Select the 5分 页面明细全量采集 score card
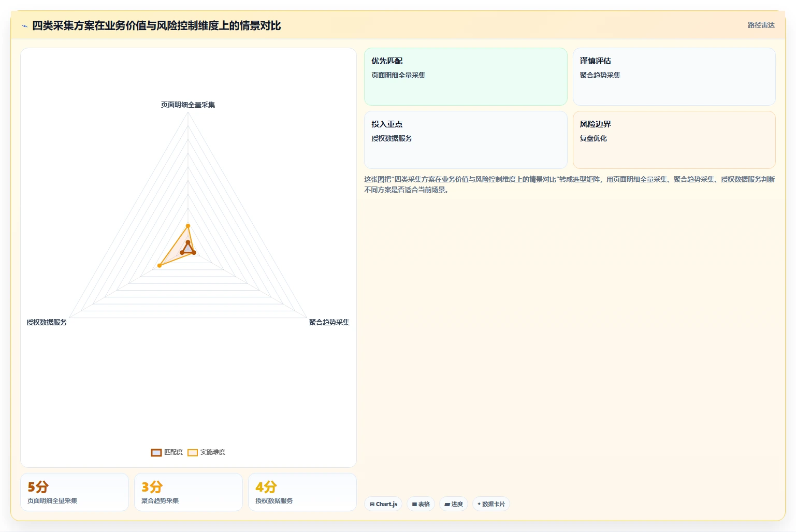 point(75,492)
